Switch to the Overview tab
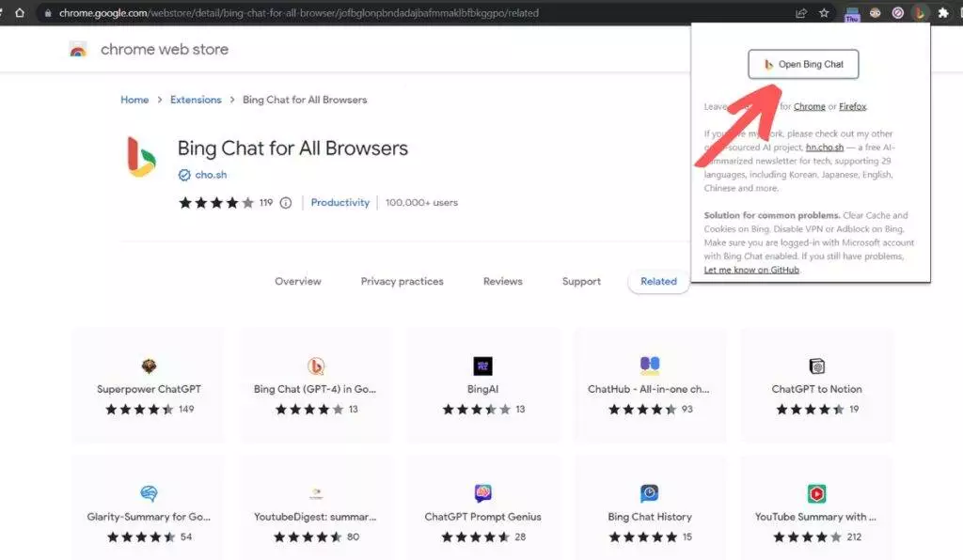Image resolution: width=963 pixels, height=560 pixels. [x=298, y=281]
